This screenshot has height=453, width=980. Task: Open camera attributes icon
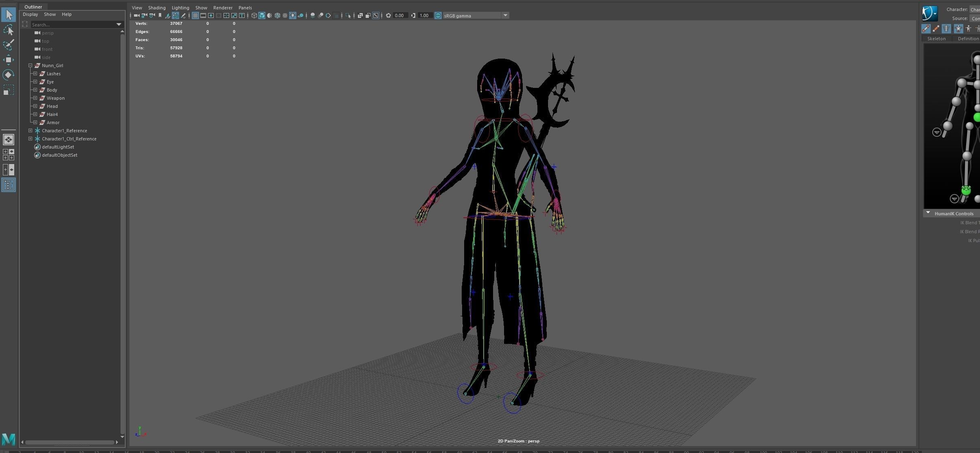[152, 15]
